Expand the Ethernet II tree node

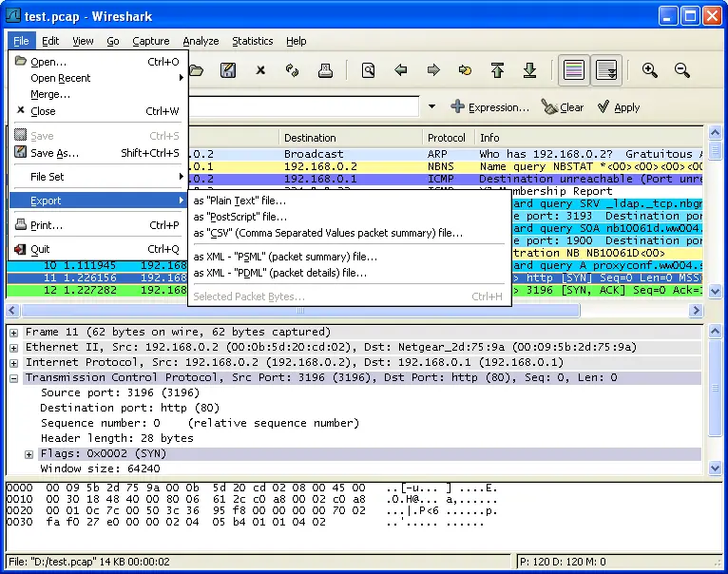pos(15,348)
